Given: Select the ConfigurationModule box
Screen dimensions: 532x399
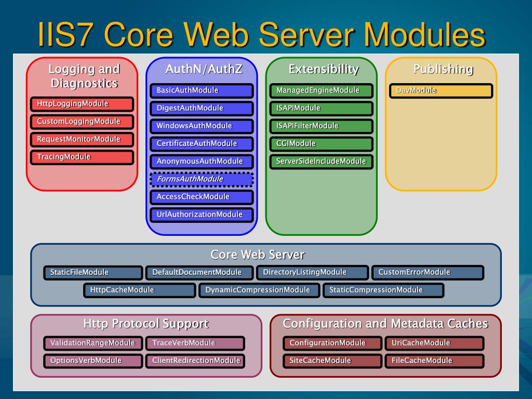Looking at the screenshot, I should coord(332,343).
